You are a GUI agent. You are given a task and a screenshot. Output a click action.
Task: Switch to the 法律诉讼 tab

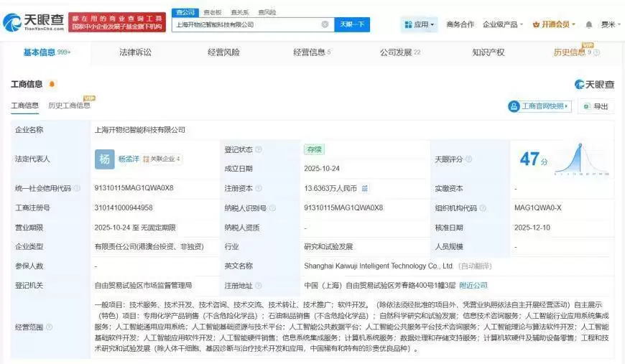135,52
